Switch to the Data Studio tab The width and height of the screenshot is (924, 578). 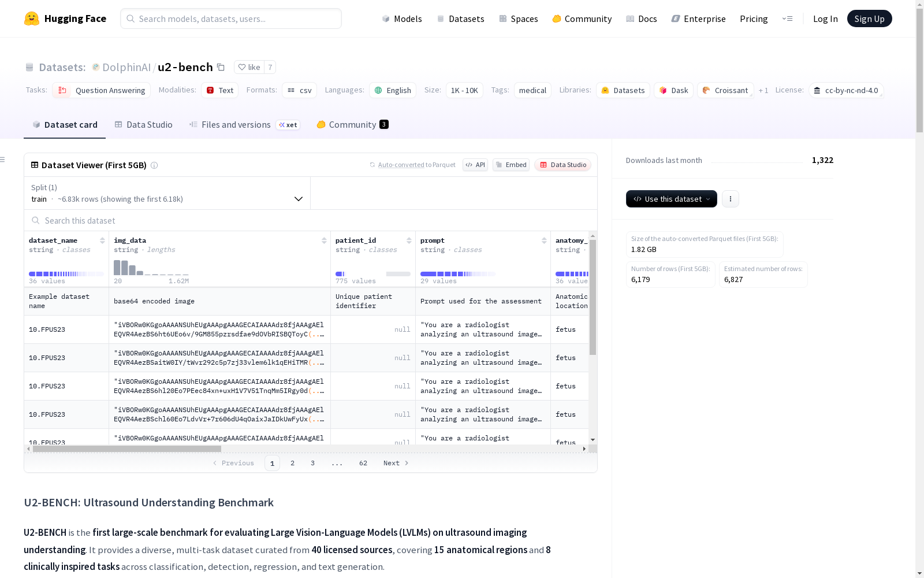coord(143,125)
